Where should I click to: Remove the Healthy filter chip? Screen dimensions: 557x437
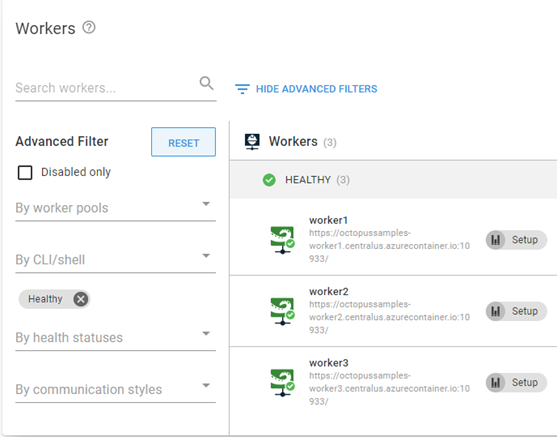(x=81, y=299)
